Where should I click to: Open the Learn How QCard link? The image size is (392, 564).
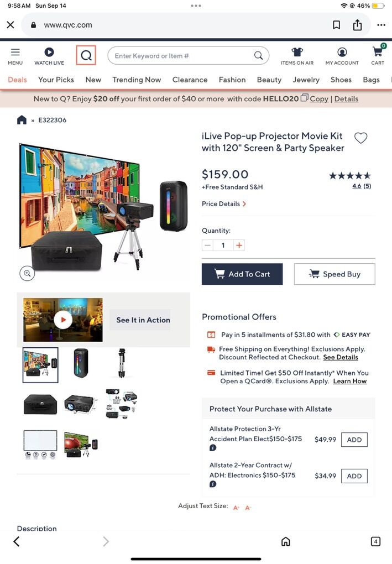click(x=350, y=382)
